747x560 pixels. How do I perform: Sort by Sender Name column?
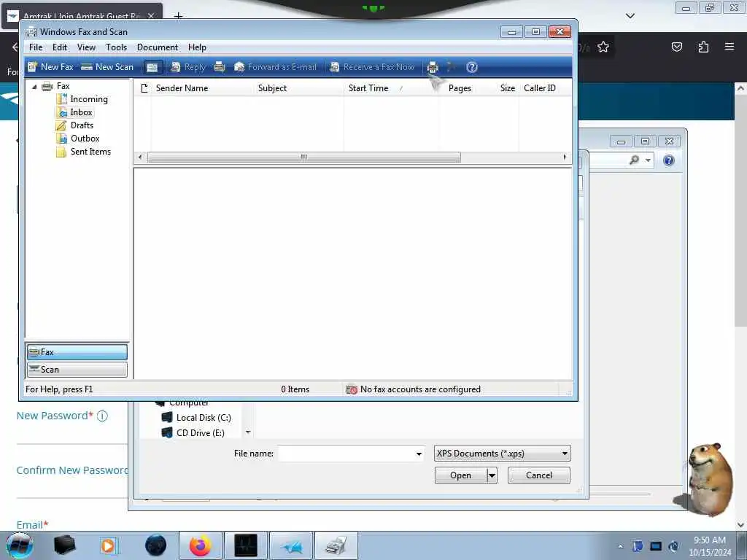click(182, 88)
